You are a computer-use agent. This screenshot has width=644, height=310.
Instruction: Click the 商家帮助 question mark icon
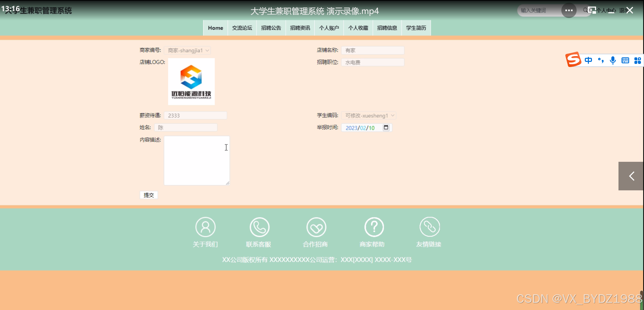point(374,227)
